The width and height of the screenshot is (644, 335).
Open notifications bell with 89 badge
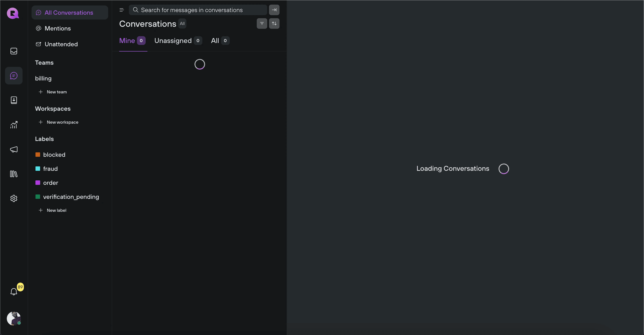click(x=14, y=291)
